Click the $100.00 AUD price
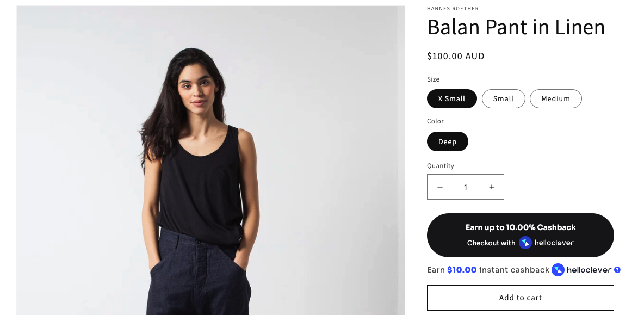644x315 pixels. pyautogui.click(x=456, y=56)
